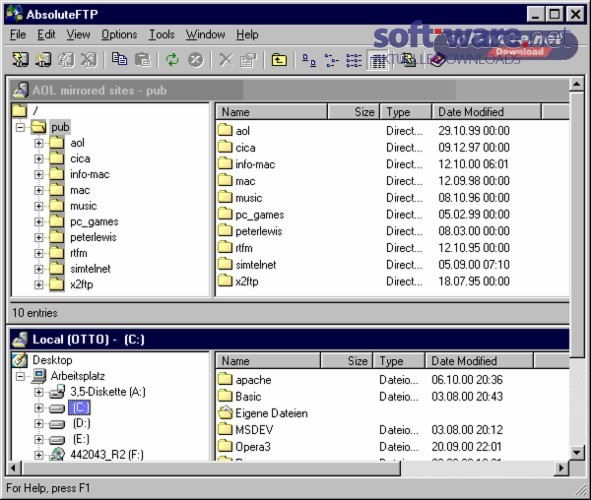Sort local list by Date Modified column
Screen dimensions: 591x500
click(x=480, y=361)
